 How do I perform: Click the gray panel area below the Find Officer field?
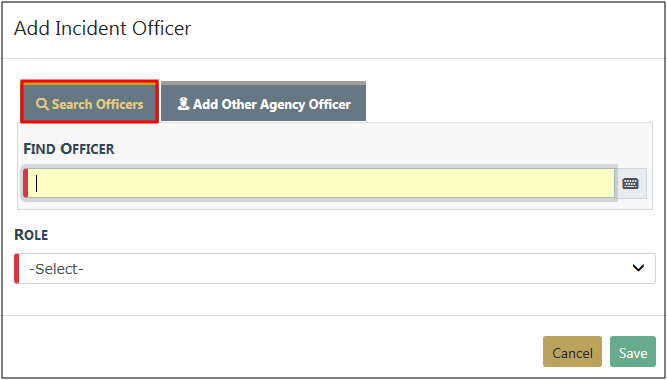tap(335, 204)
